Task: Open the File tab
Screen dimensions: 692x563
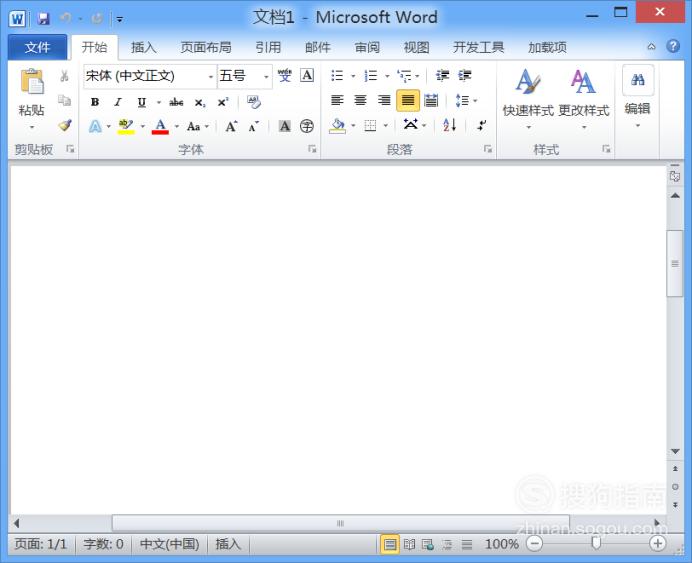Action: (37, 47)
